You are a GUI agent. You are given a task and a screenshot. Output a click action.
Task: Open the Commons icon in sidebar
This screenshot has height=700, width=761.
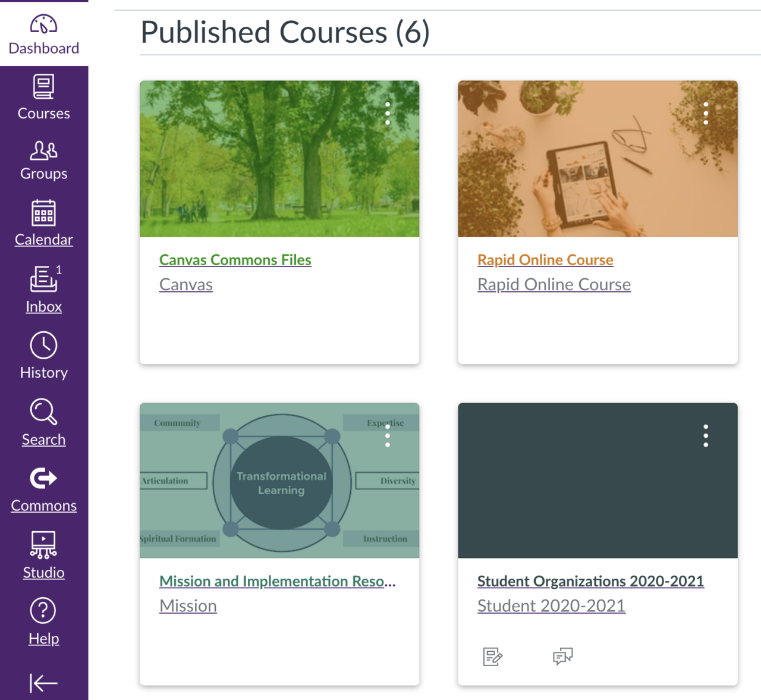43,478
